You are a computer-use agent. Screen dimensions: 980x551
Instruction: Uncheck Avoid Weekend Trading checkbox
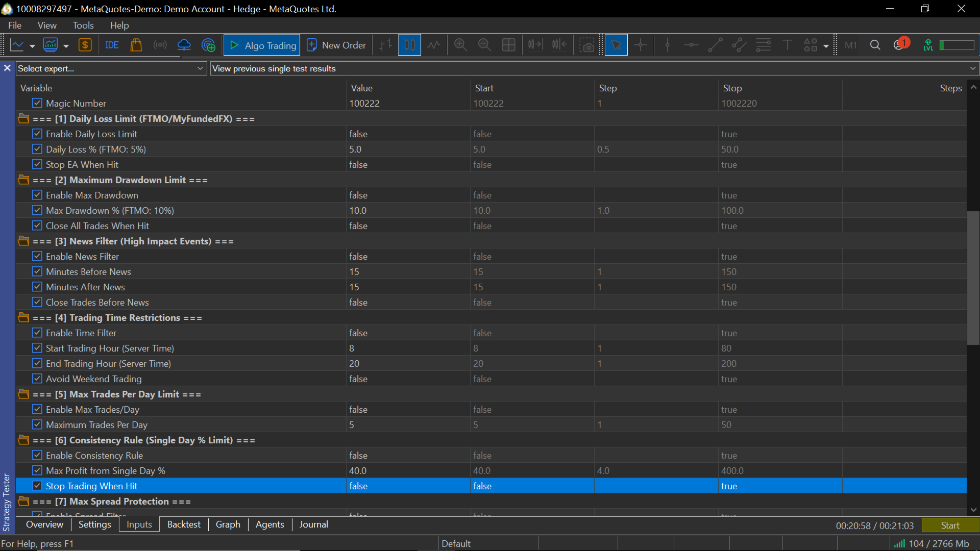[x=37, y=379]
